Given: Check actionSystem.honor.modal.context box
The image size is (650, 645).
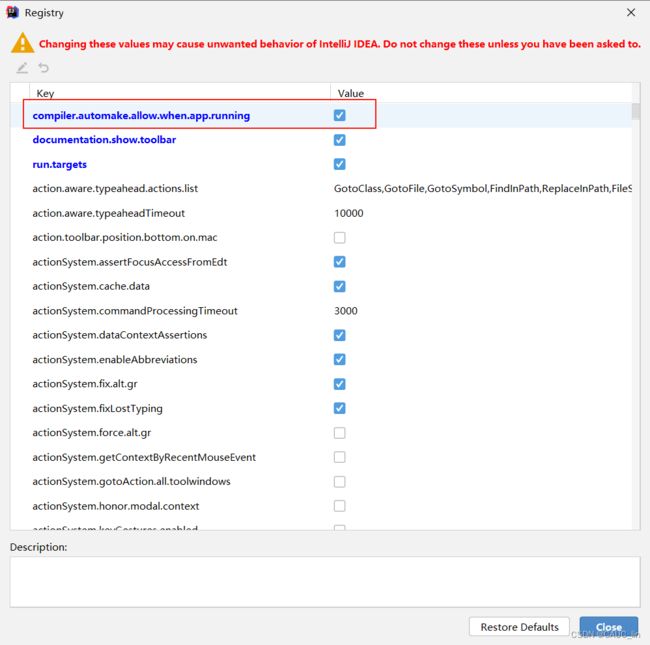Looking at the screenshot, I should [x=340, y=506].
